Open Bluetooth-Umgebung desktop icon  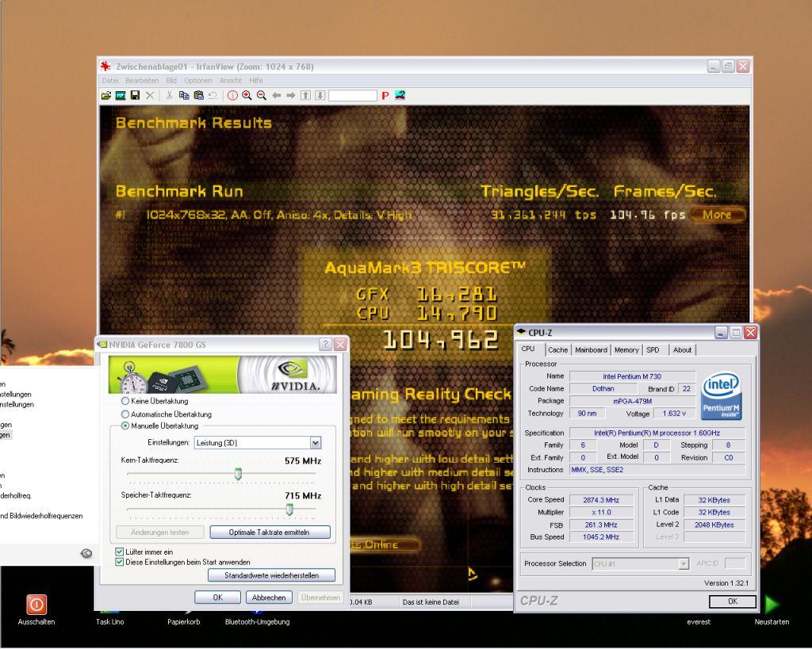pos(257,621)
